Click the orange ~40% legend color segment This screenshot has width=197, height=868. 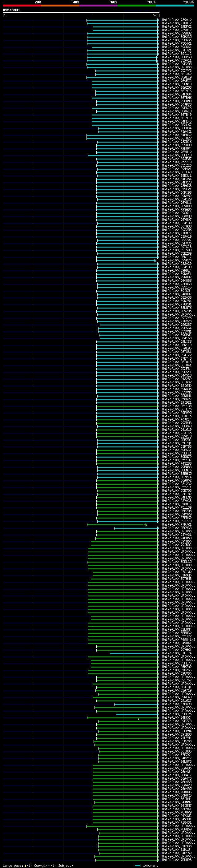60,6
